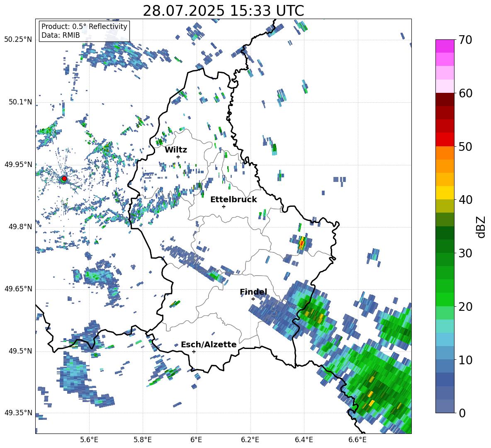Image resolution: width=491 pixels, height=448 pixels.
Task: Click the 0 colorbar tick label
Action: 462,413
